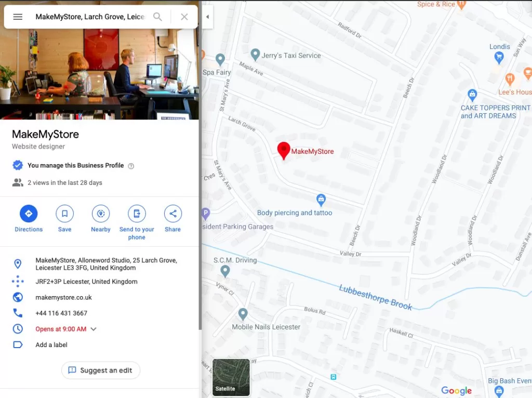Select the Resident Parking Garages marker
This screenshot has width=532, height=398.
pyautogui.click(x=205, y=214)
